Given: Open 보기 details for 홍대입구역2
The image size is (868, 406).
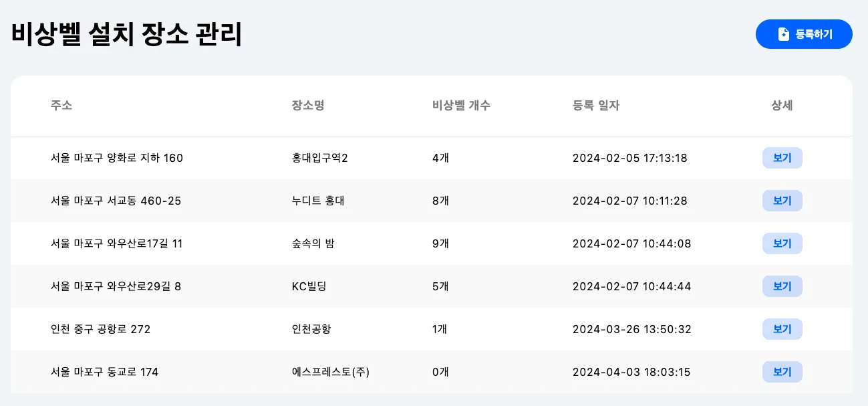Looking at the screenshot, I should pos(782,158).
